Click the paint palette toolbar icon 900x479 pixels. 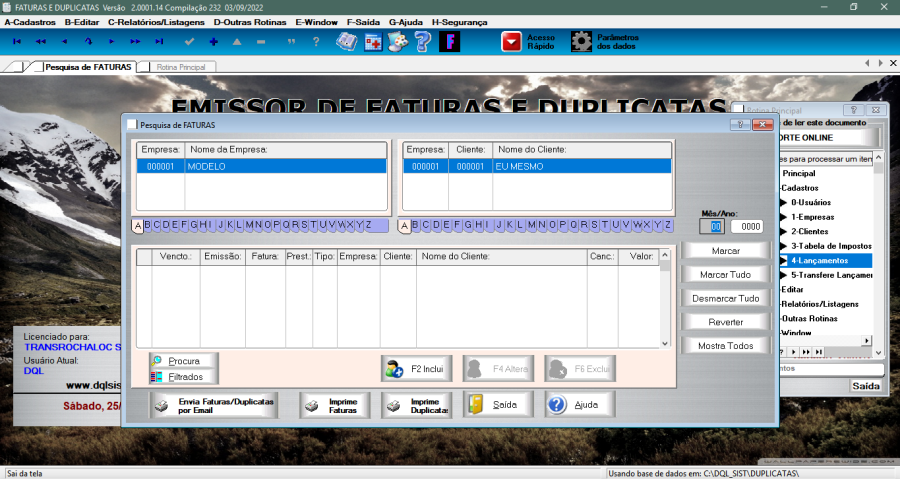[x=398, y=42]
